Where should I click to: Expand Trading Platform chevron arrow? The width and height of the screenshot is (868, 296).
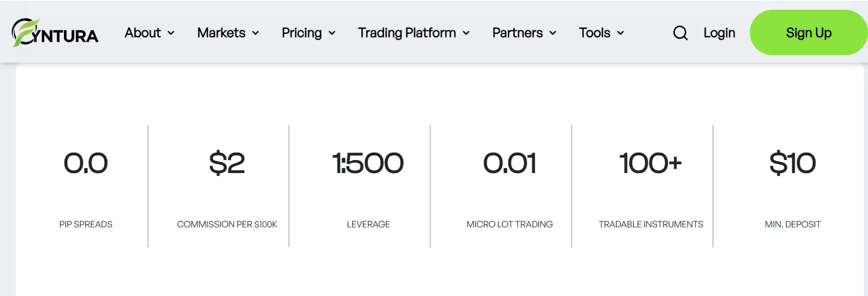point(466,33)
